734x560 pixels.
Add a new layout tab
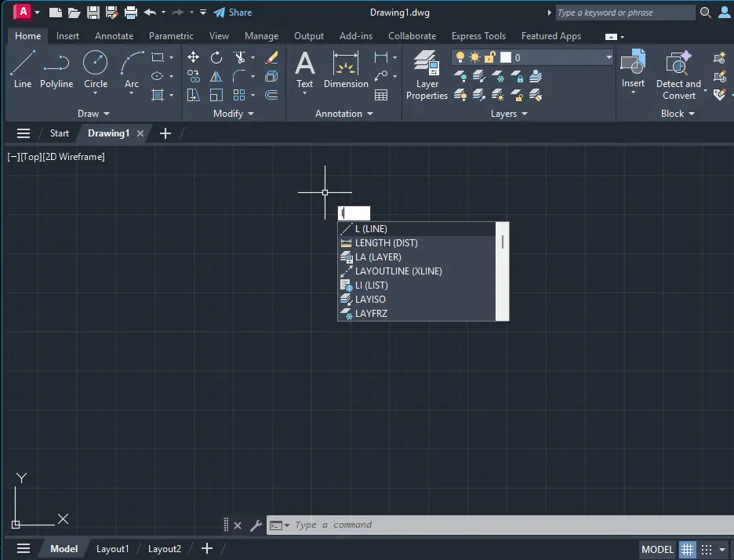(x=207, y=548)
